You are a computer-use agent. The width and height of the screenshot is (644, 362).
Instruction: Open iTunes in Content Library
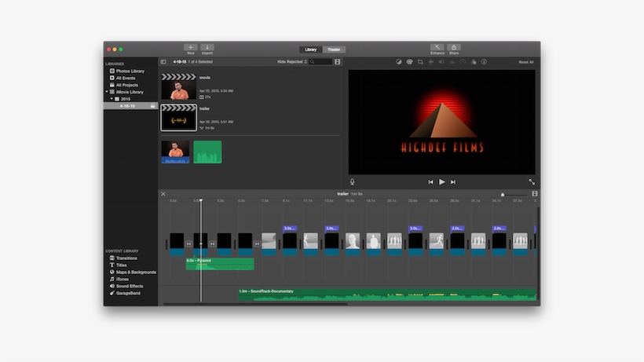[x=122, y=279]
